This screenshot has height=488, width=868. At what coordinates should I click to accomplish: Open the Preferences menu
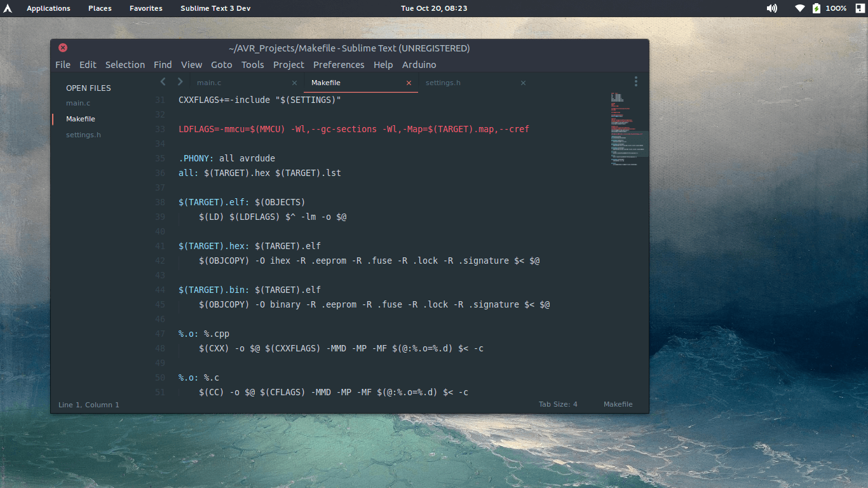pyautogui.click(x=339, y=65)
